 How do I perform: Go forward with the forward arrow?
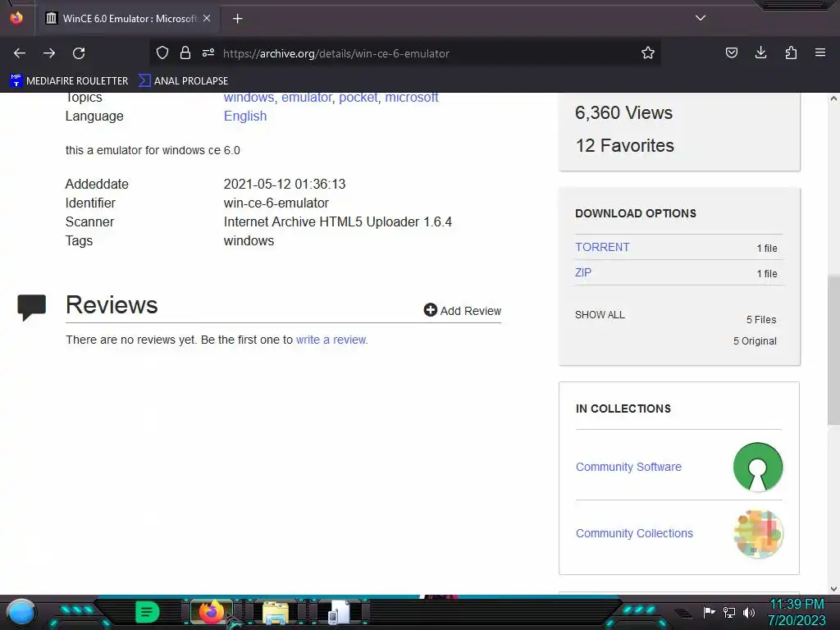(x=49, y=53)
